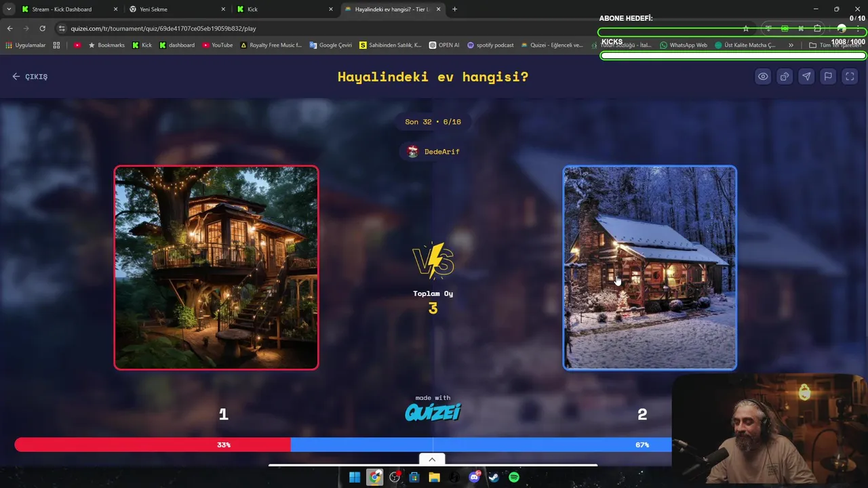Open the Royalty Free Music bookmark
This screenshot has width=868, height=488.
271,45
